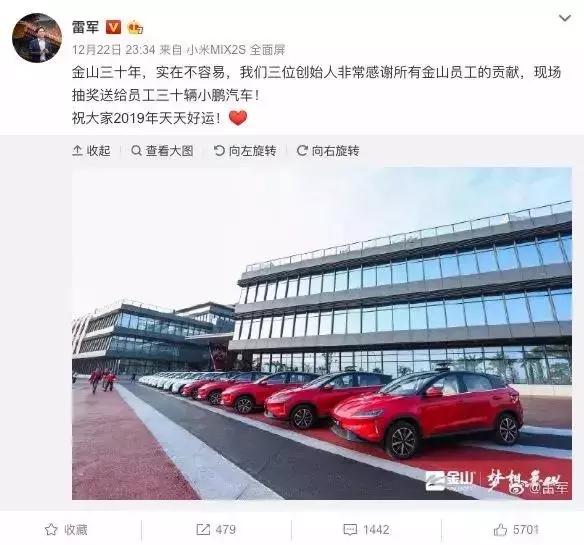Image resolution: width=584 pixels, height=545 pixels.
Task: Like the post with thumbs-up 5701
Action: pyautogui.click(x=516, y=529)
